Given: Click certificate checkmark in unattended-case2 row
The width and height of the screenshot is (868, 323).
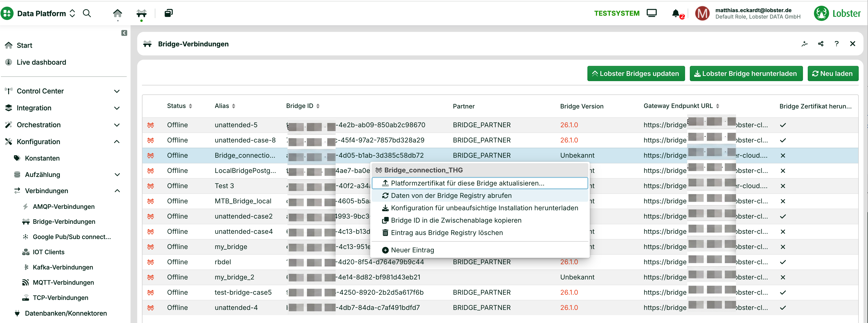Looking at the screenshot, I should [x=783, y=216].
